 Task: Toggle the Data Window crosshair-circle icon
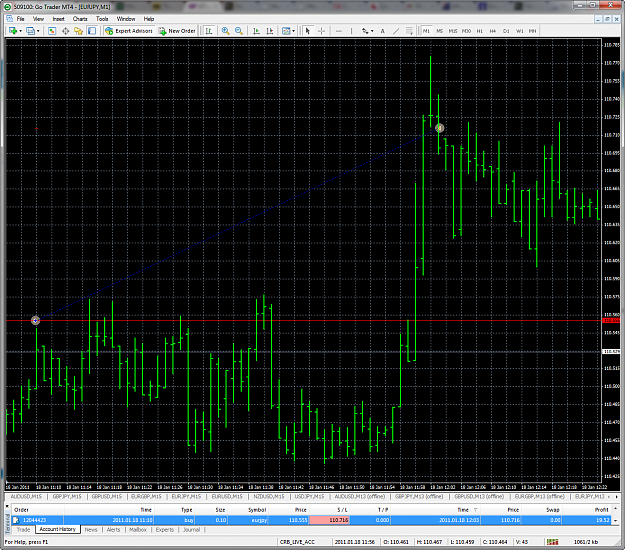(x=65, y=31)
